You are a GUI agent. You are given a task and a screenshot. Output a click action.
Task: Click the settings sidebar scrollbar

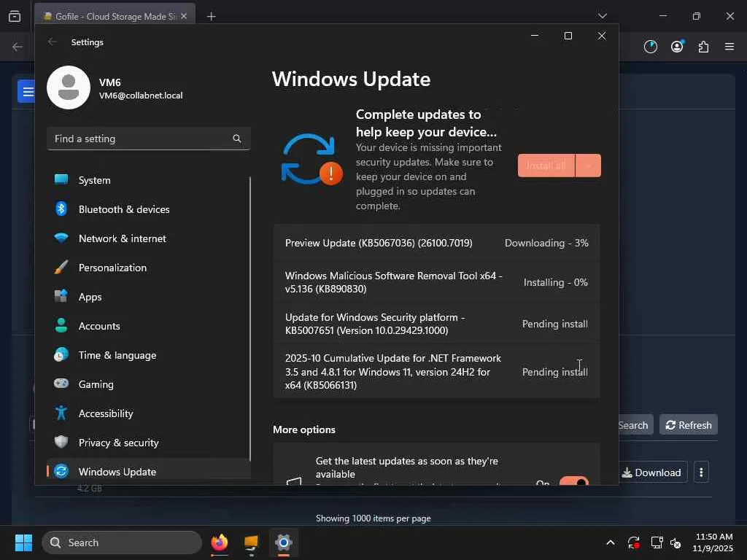coord(250,319)
